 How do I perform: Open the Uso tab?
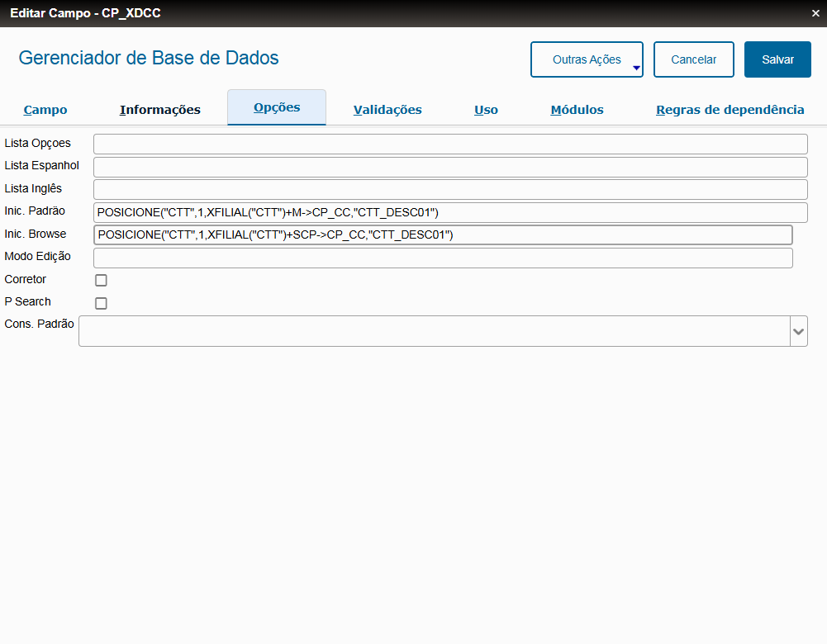(486, 110)
